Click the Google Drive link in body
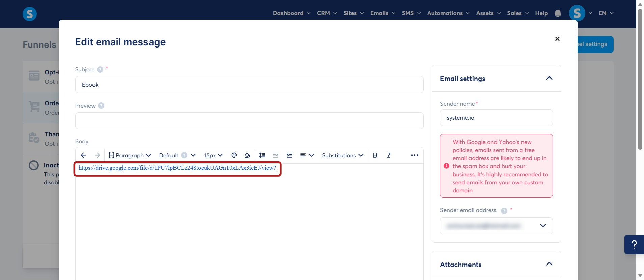Image resolution: width=644 pixels, height=280 pixels. (x=177, y=168)
